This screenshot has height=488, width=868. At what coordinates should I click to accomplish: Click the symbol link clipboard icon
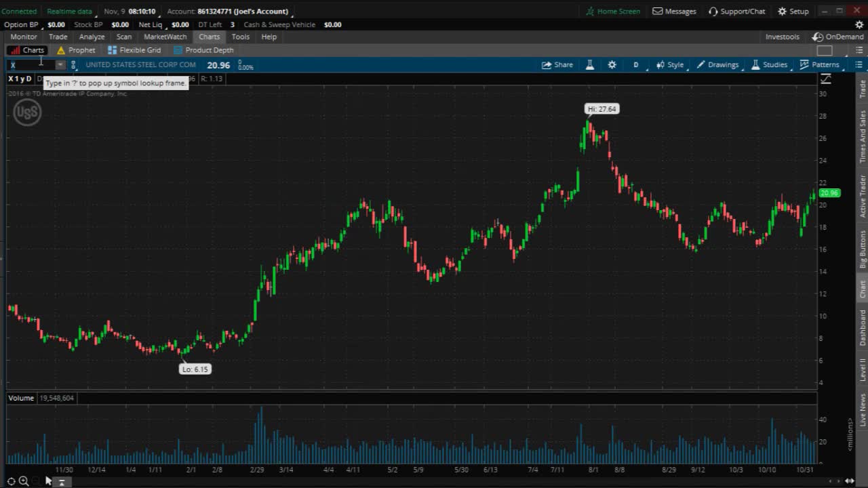[x=74, y=65]
